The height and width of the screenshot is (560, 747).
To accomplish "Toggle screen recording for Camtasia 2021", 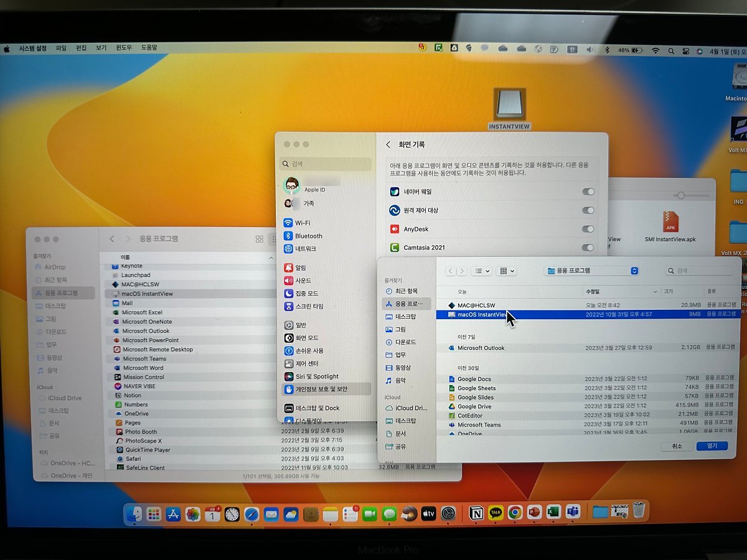I will coord(588,248).
